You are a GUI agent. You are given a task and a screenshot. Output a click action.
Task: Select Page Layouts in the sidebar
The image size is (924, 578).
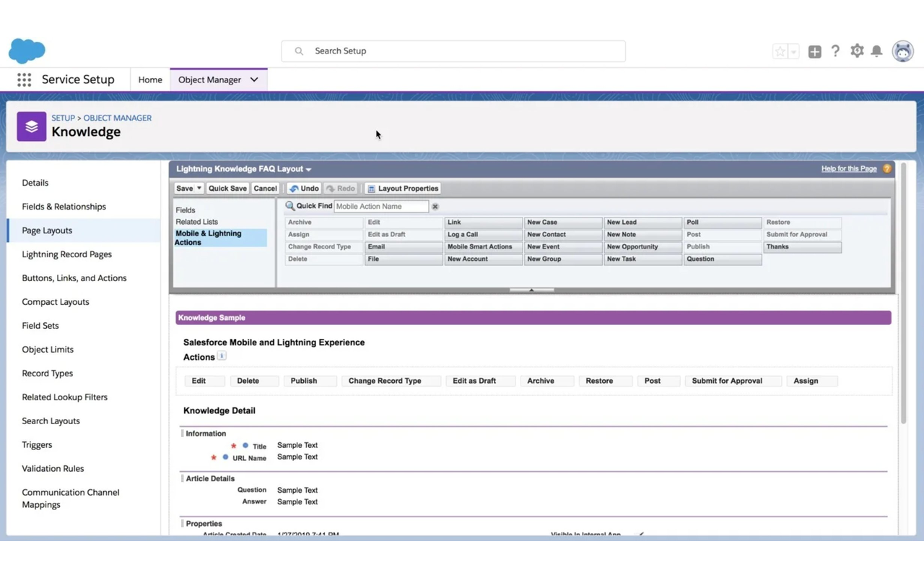click(x=47, y=230)
